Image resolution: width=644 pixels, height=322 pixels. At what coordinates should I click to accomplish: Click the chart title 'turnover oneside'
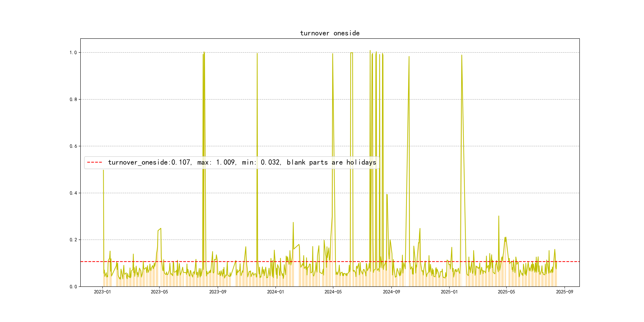click(x=330, y=33)
